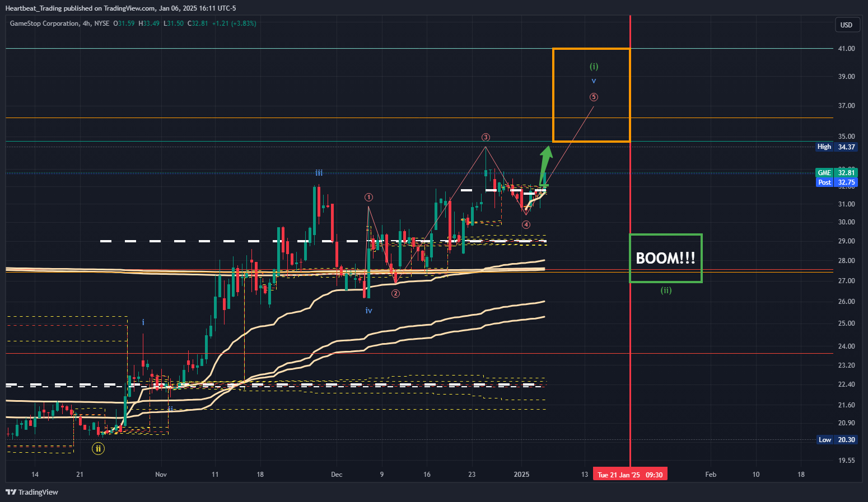
Task: Click the circled 4 wave marker
Action: coord(526,224)
